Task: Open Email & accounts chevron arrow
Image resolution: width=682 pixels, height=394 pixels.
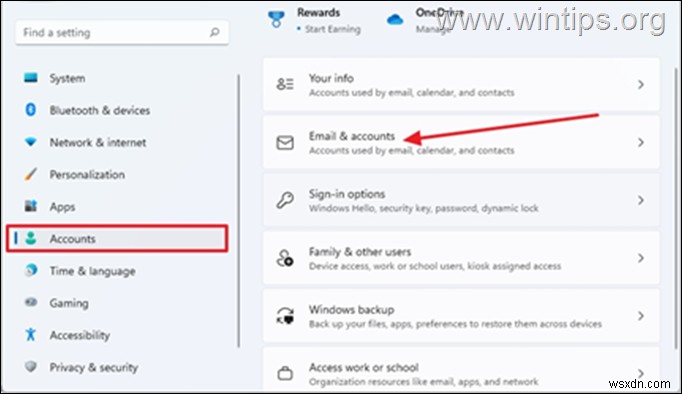Action: coord(641,142)
